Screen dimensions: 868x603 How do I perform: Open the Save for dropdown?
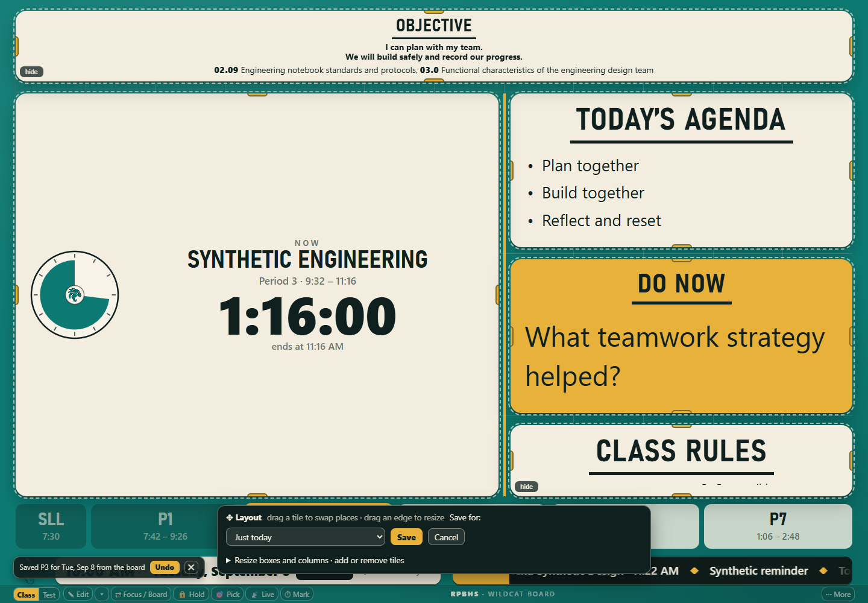(306, 537)
